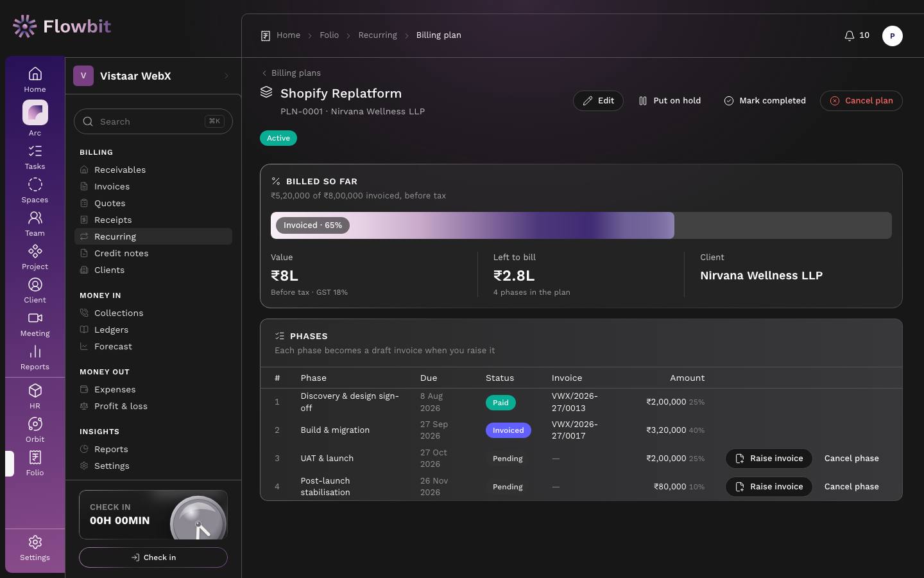Image resolution: width=924 pixels, height=578 pixels.
Task: Cancel the UAT & launch phase
Action: click(851, 459)
